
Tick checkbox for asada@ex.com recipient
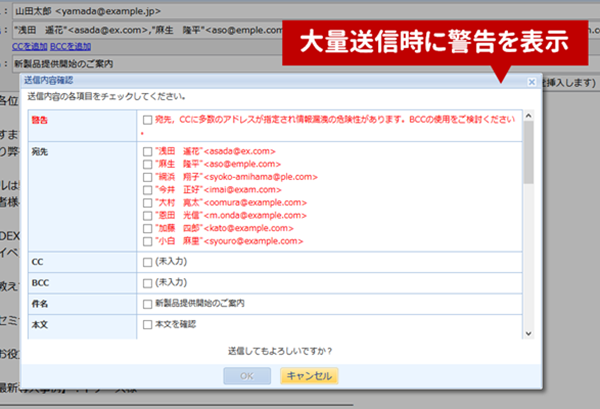pos(147,152)
